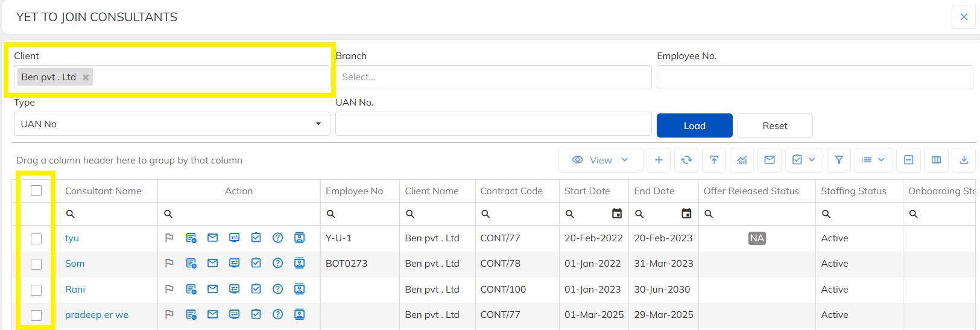The image size is (980, 330).
Task: Sort by Start Date column header
Action: point(587,191)
